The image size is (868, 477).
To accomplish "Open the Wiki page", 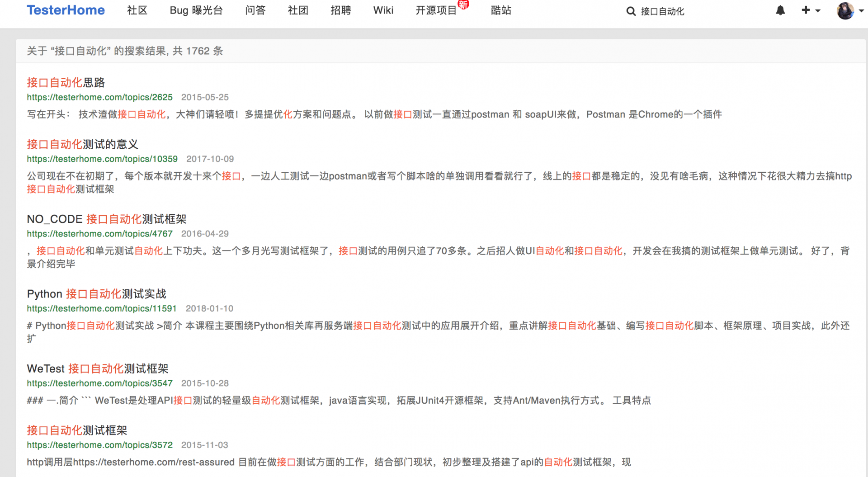I will 383,10.
